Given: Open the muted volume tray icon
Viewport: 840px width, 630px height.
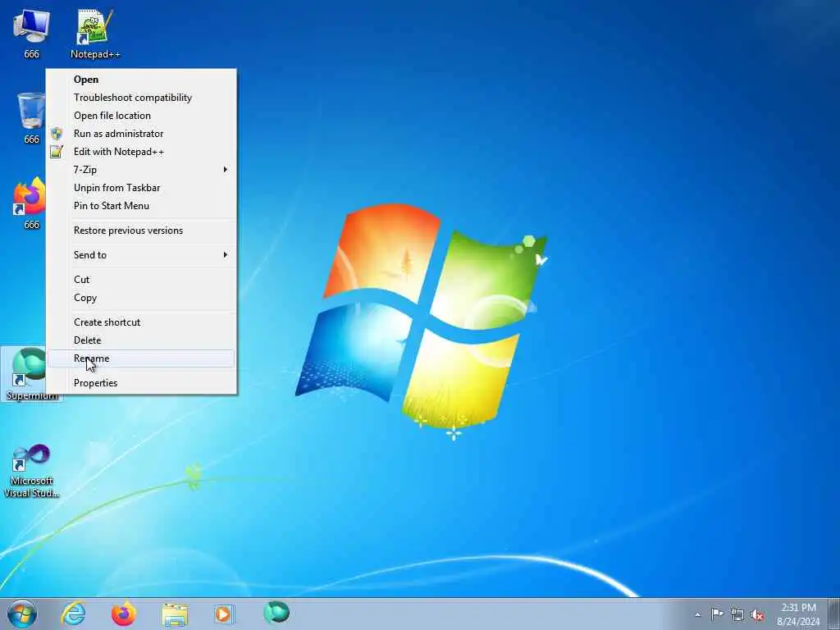Looking at the screenshot, I should tap(757, 615).
